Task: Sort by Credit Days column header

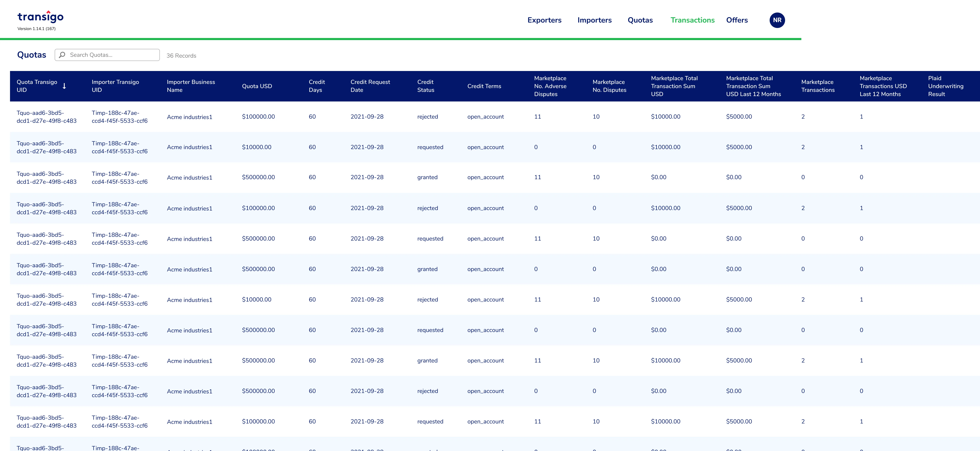Action: pyautogui.click(x=317, y=86)
